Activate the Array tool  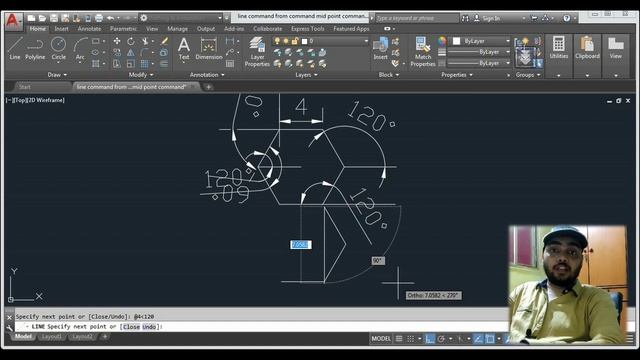(144, 64)
